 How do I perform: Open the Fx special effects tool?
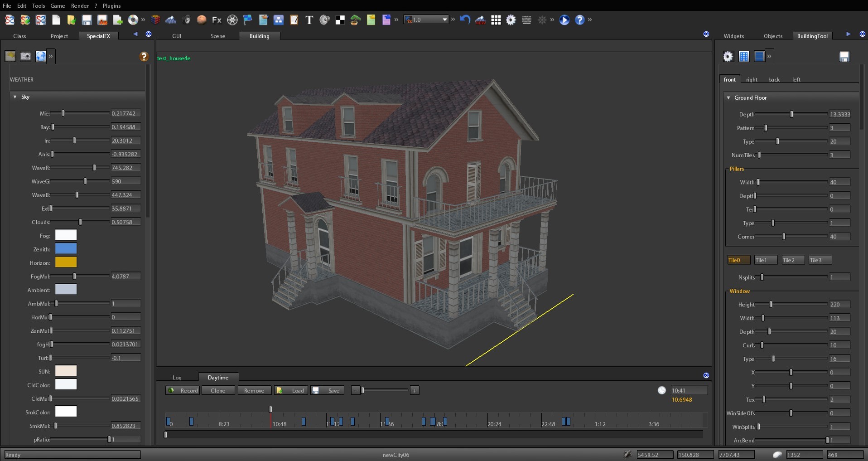pyautogui.click(x=216, y=20)
